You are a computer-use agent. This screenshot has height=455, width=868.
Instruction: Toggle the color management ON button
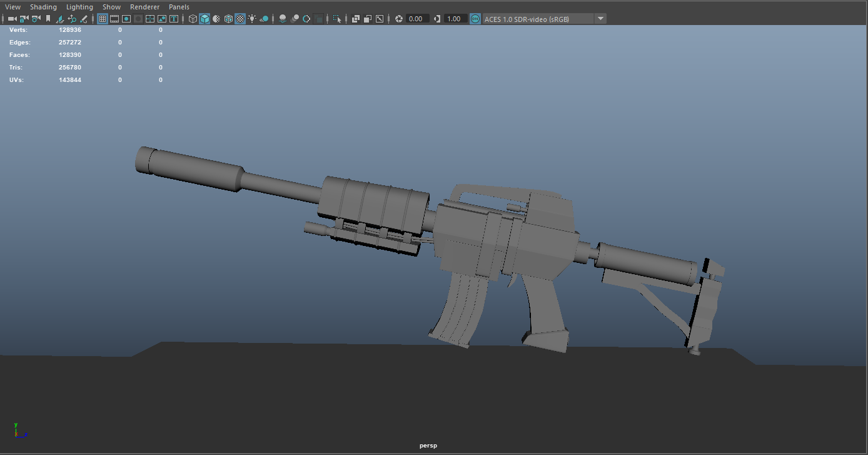point(475,19)
